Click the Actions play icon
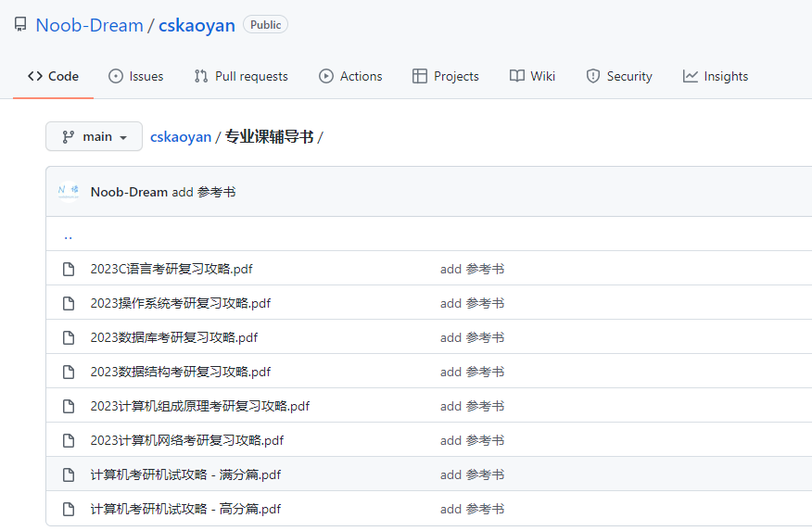 (325, 76)
